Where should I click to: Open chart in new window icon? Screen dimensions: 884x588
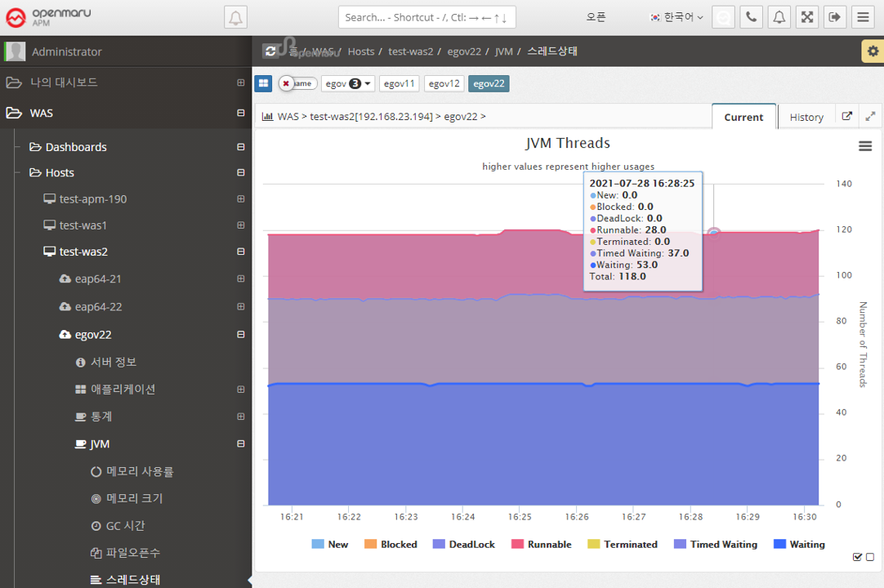pos(847,117)
